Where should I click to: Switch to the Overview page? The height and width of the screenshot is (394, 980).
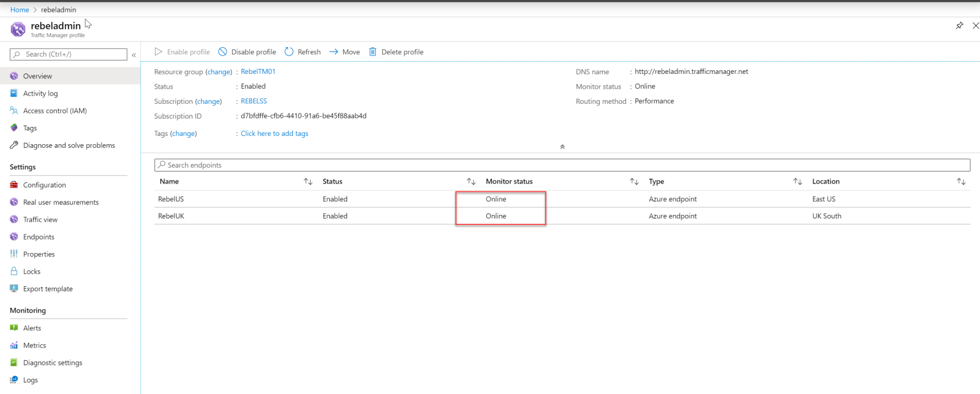[x=36, y=75]
